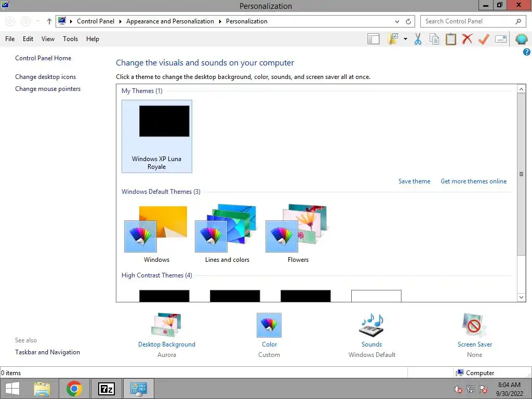The image size is (532, 399).
Task: Click the My Themes (1) heading
Action: coord(142,90)
